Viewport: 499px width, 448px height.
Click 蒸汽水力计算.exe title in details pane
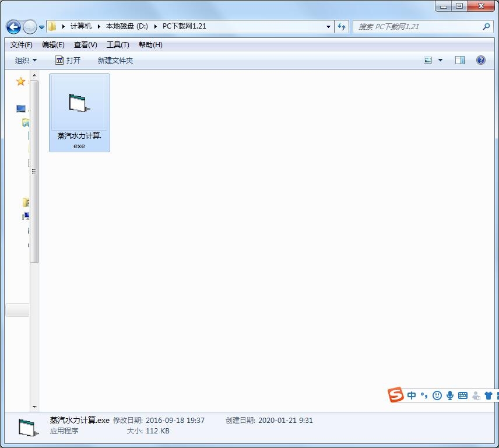79,421
